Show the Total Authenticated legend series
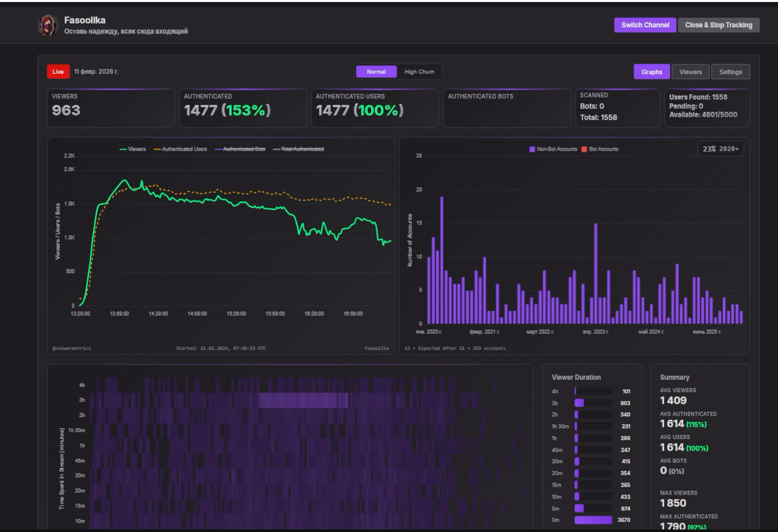The height and width of the screenshot is (532, 778). coord(299,149)
